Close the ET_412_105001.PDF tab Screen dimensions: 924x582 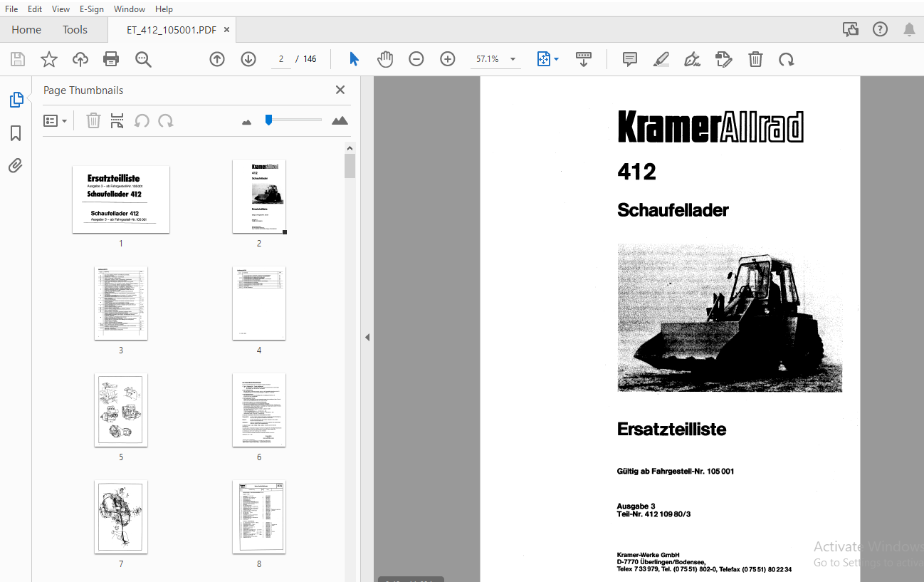point(226,30)
